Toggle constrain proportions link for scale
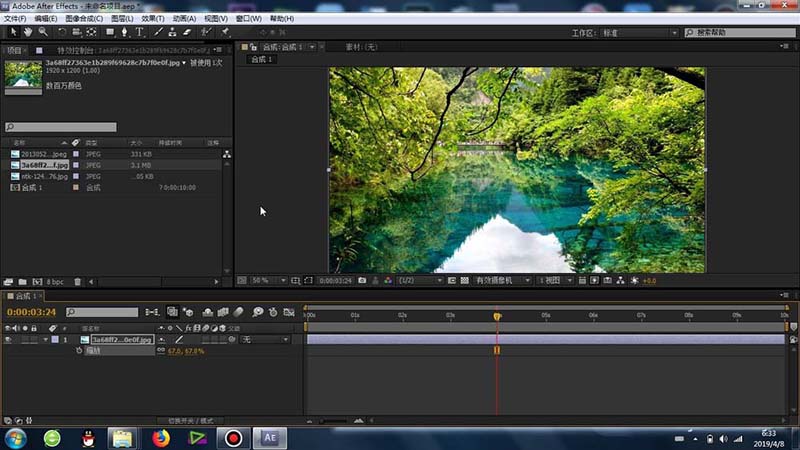 (161, 351)
